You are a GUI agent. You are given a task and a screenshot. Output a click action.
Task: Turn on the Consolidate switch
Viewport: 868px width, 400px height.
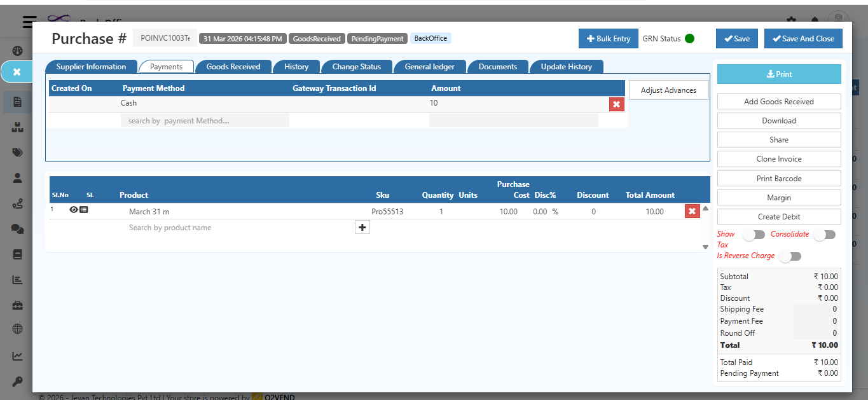tap(823, 235)
